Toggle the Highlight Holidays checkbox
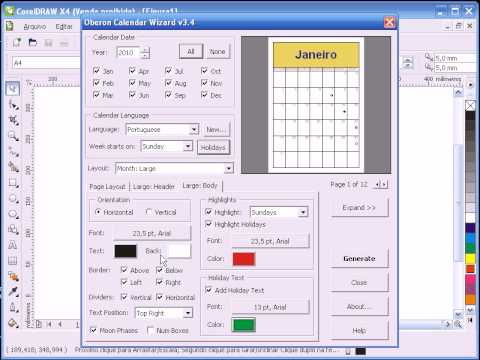Viewport: 480px width, 360px height. point(209,224)
